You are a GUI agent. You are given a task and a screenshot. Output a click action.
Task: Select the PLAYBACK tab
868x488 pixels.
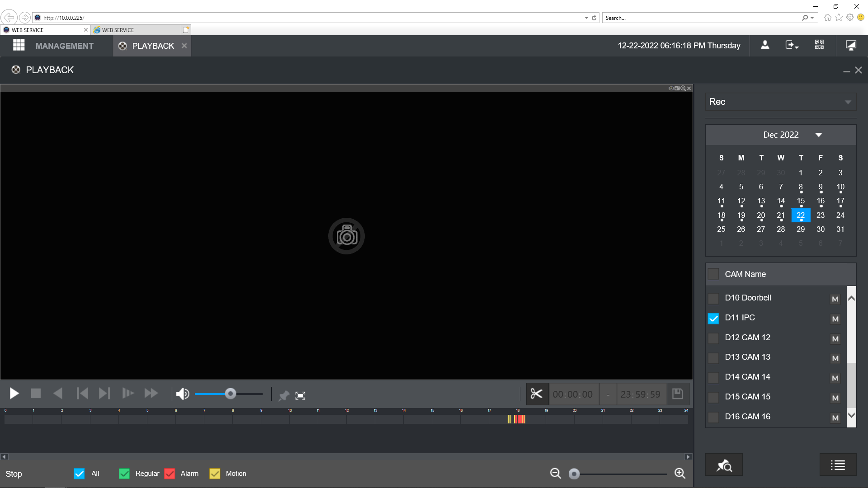152,46
